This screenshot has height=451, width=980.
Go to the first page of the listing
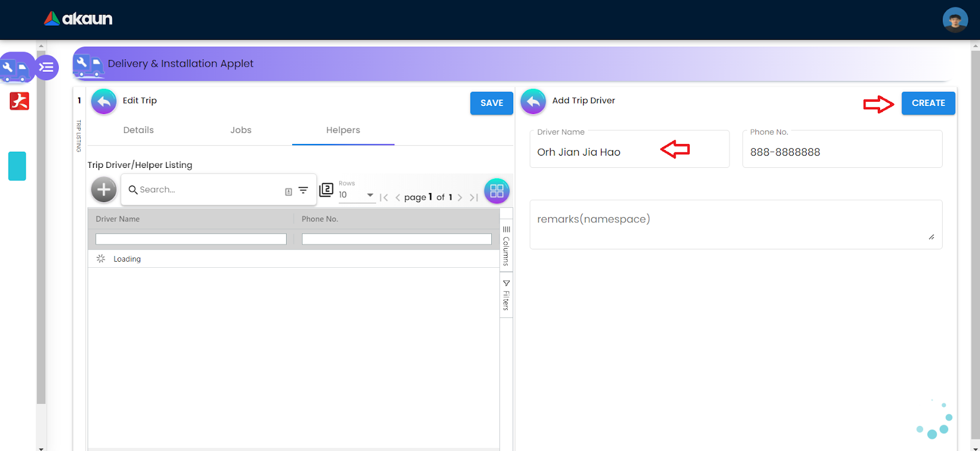384,197
